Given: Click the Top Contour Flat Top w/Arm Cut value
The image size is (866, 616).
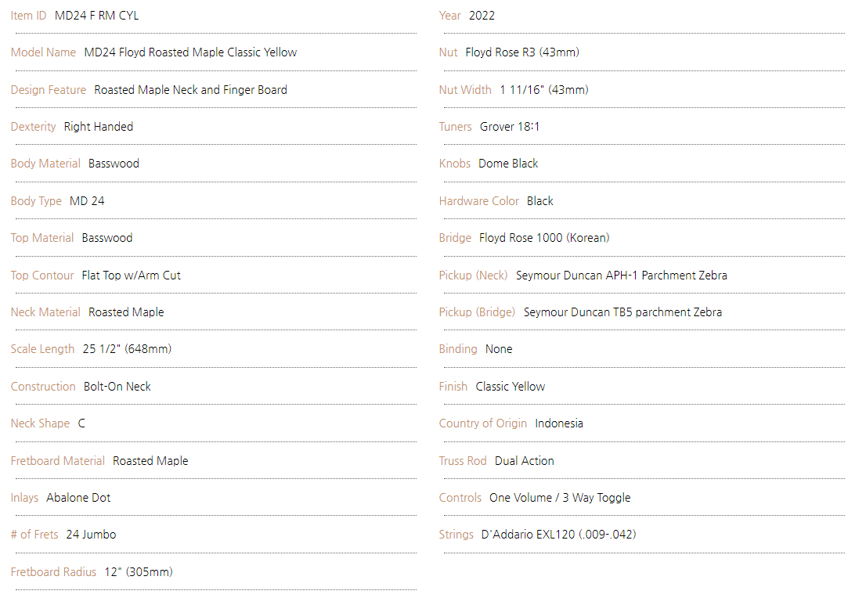Looking at the screenshot, I should pyautogui.click(x=131, y=276).
